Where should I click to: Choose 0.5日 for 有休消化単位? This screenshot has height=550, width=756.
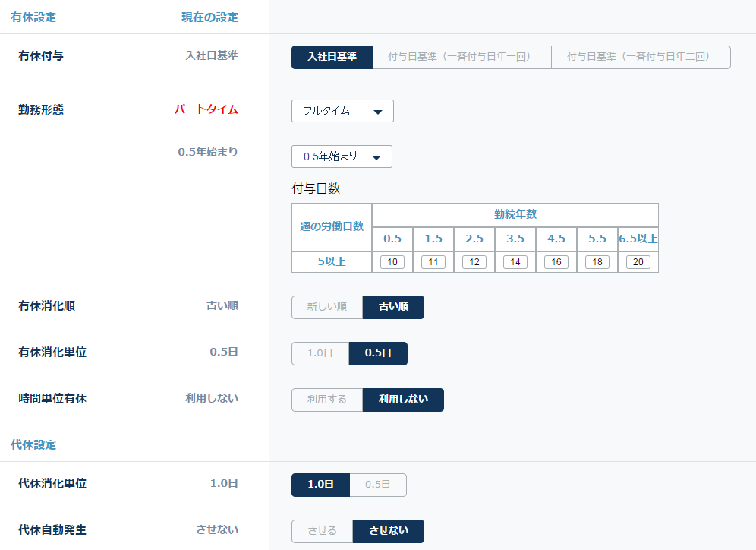click(378, 353)
